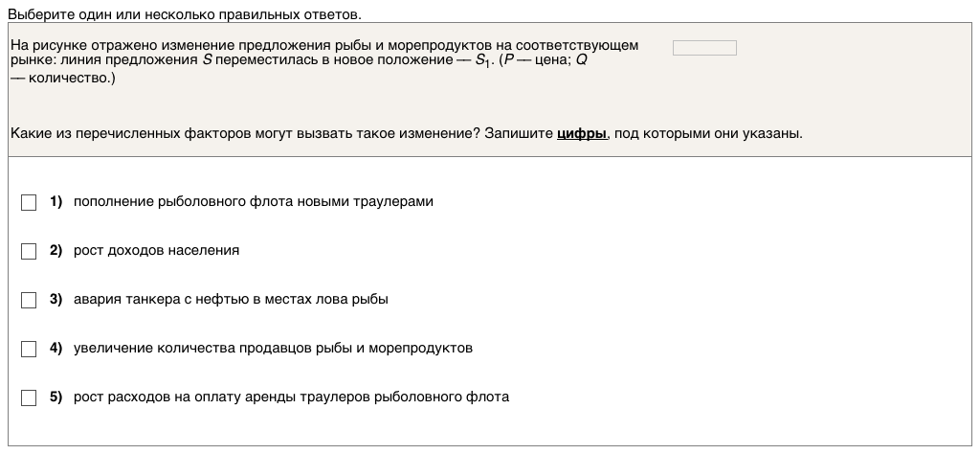The width and height of the screenshot is (980, 454).
Task: Check the box for option 1 about new trawlers
Action: 29,202
